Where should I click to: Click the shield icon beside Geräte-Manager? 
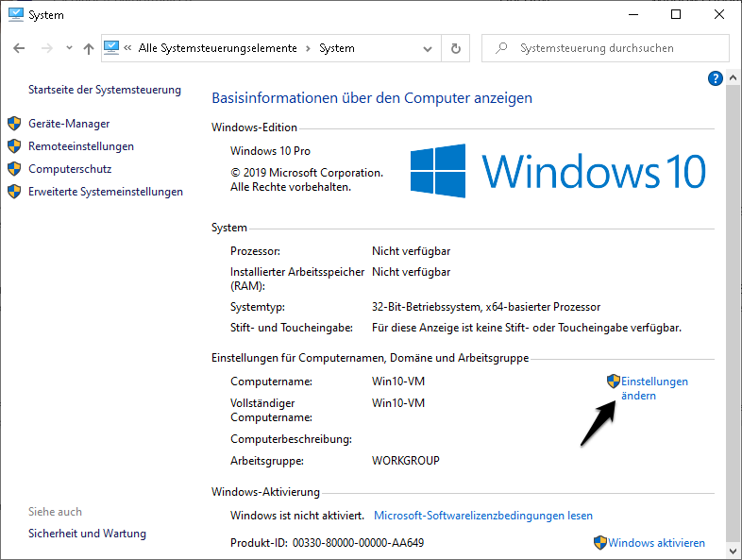point(14,124)
